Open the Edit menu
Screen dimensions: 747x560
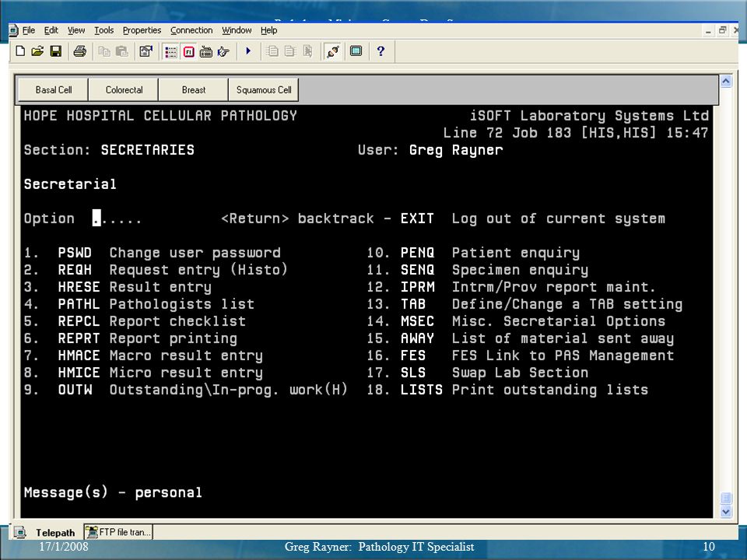(51, 30)
